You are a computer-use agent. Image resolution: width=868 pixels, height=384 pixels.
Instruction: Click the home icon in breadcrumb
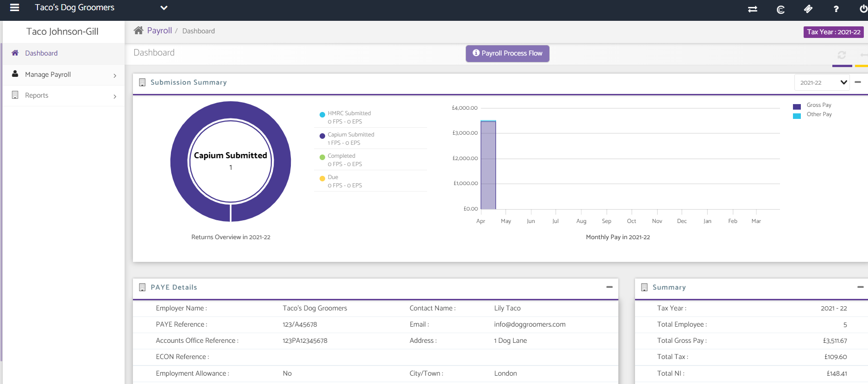pyautogui.click(x=138, y=31)
